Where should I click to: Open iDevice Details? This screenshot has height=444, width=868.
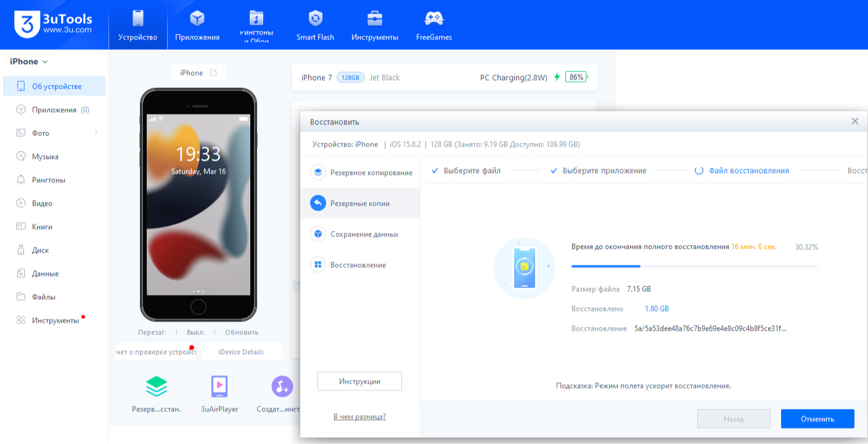point(241,352)
